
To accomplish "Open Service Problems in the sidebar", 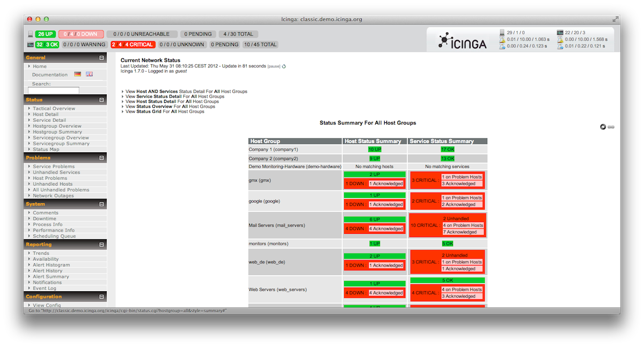I will point(54,166).
